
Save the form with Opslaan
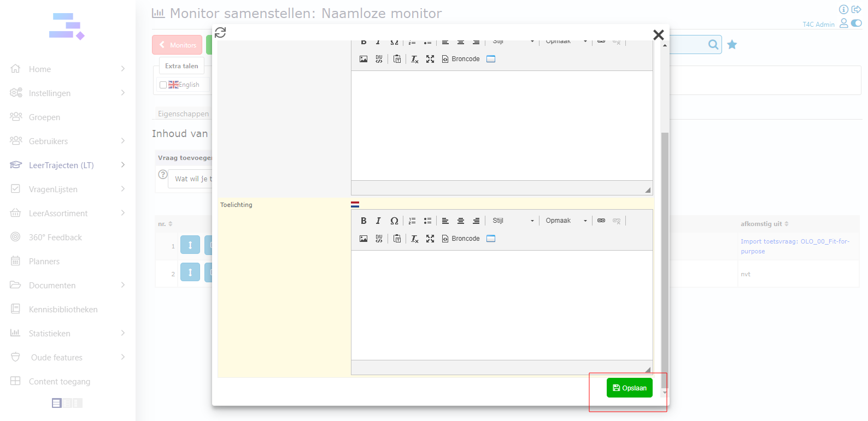629,388
